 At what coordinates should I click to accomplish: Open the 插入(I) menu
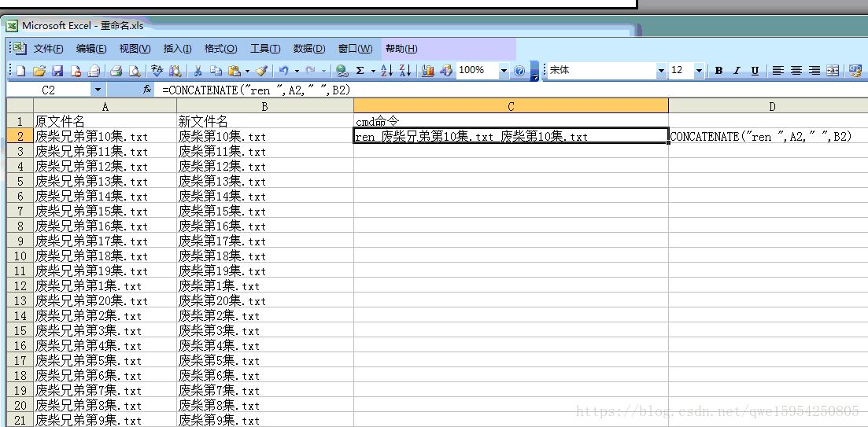[177, 49]
